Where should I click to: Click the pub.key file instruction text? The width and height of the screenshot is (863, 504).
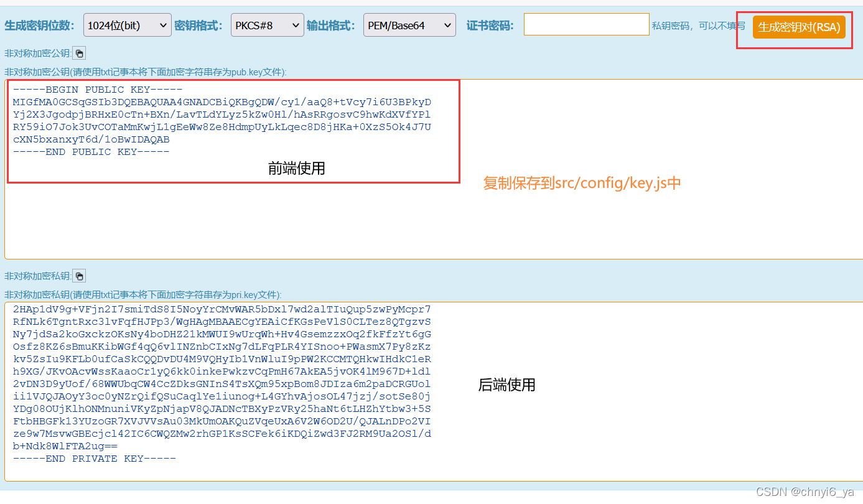click(x=146, y=72)
